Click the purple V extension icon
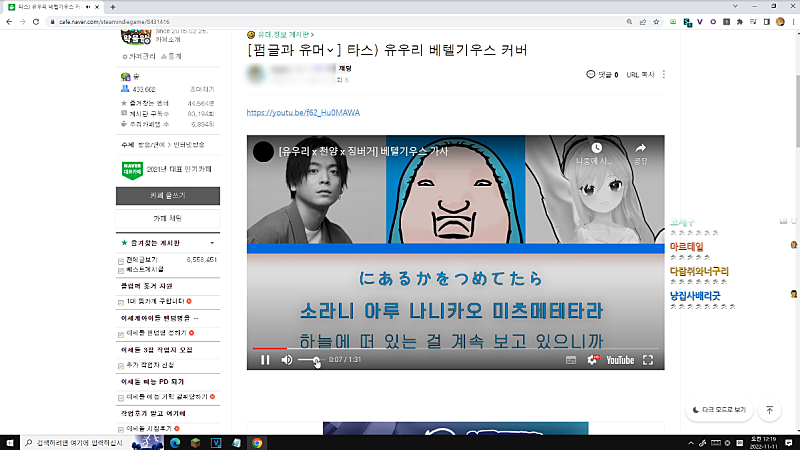 (x=700, y=22)
